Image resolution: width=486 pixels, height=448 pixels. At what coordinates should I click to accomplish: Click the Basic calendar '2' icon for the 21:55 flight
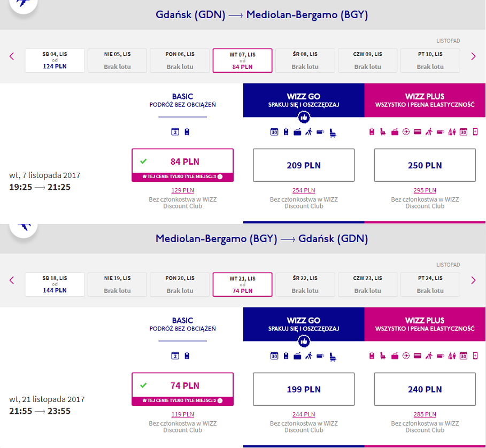(x=175, y=356)
